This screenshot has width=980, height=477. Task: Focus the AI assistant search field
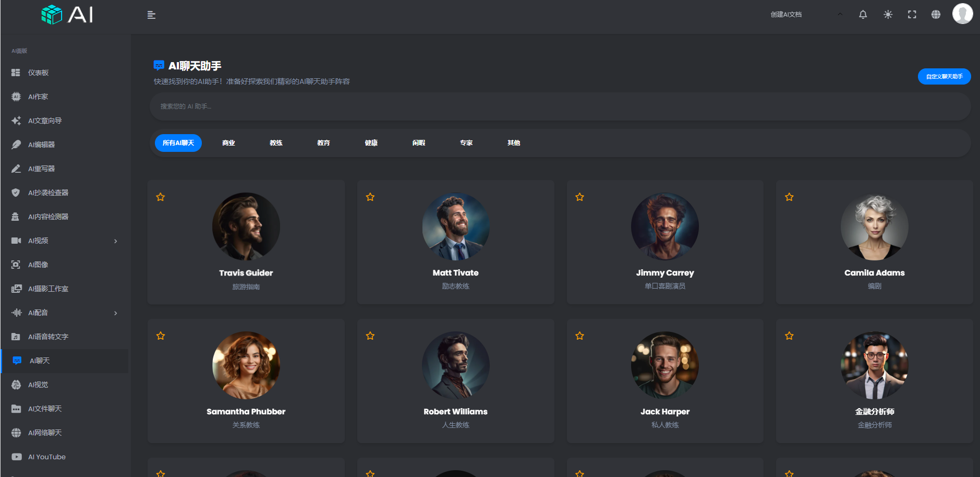click(x=560, y=106)
